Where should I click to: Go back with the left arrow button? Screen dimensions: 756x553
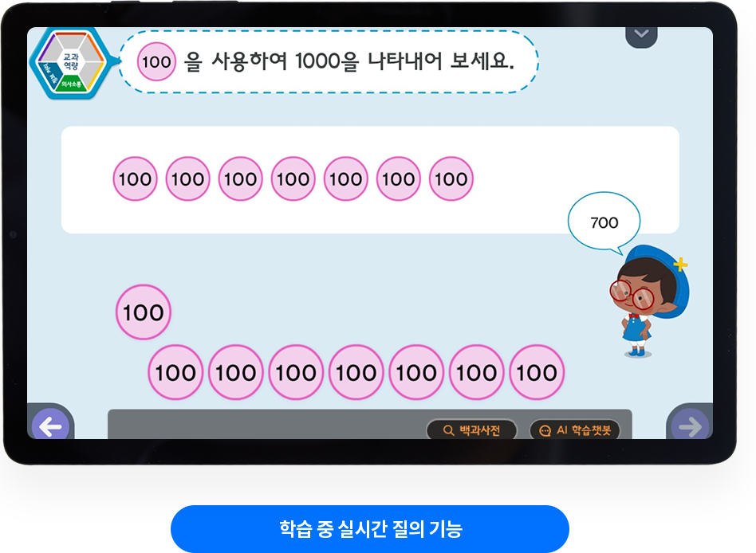coord(50,426)
